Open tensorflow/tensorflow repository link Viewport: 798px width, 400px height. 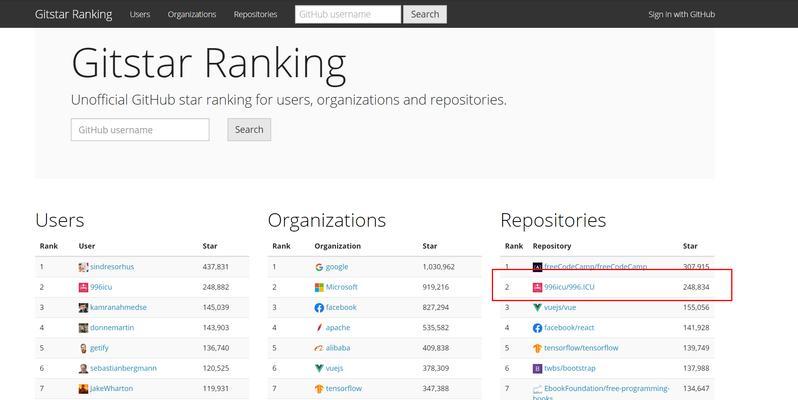click(x=581, y=348)
